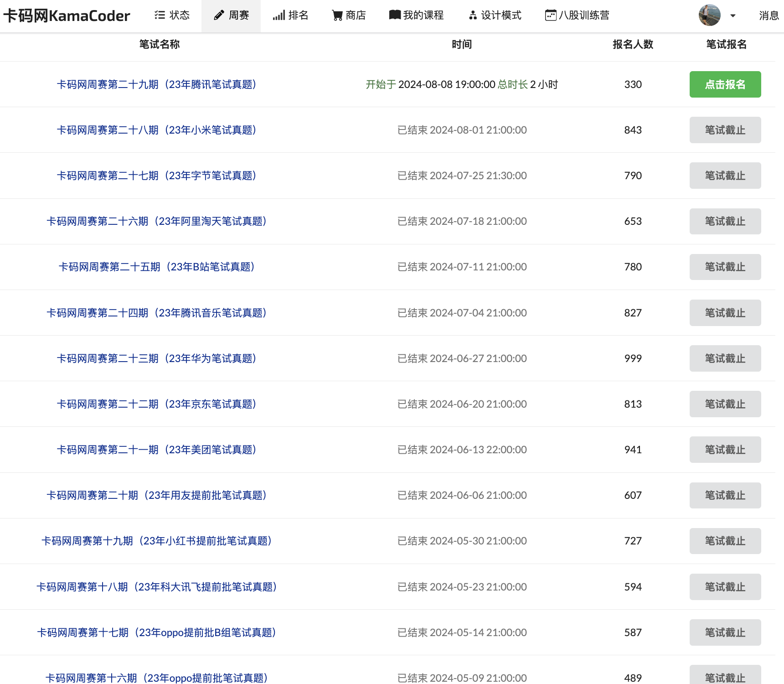This screenshot has height=684, width=784.
Task: Click the calendar icon beside 八股训练营
Action: click(551, 15)
